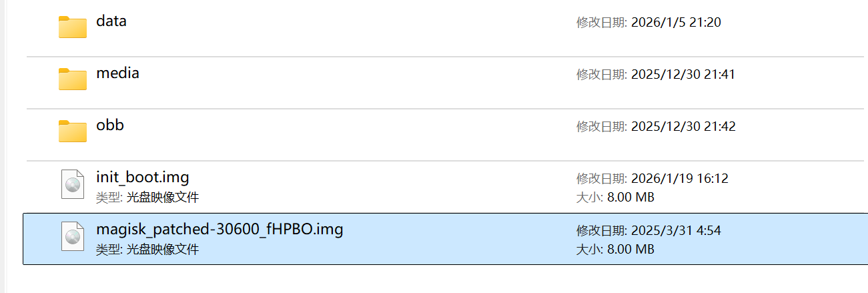
Task: Click the magisk_patched disc image file icon
Action: pos(72,236)
